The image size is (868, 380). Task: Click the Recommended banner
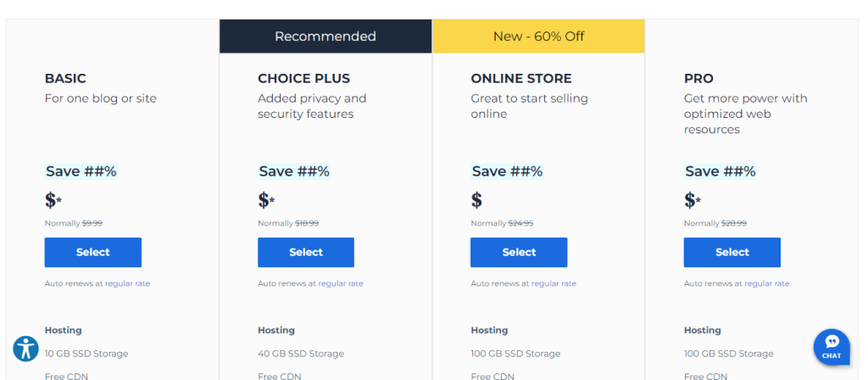(325, 36)
